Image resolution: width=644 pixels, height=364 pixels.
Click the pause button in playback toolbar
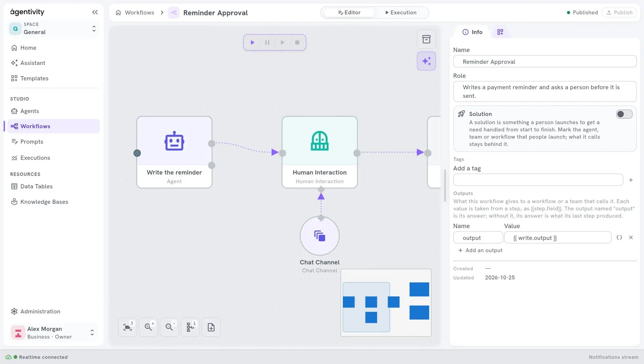pos(267,42)
